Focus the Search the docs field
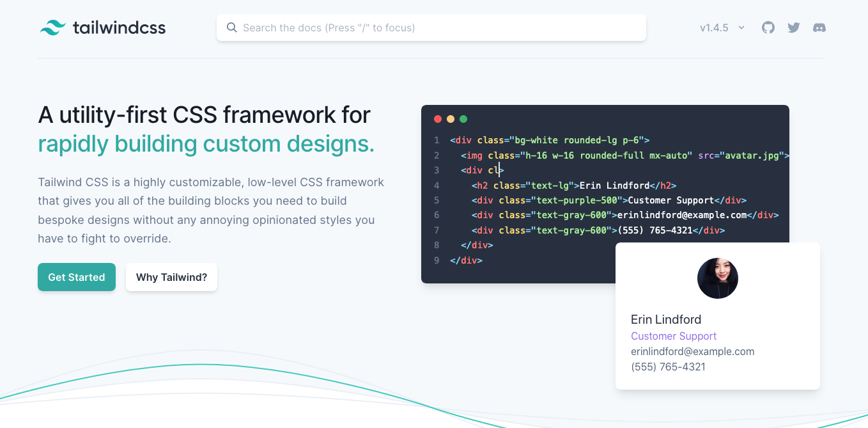 coord(431,28)
